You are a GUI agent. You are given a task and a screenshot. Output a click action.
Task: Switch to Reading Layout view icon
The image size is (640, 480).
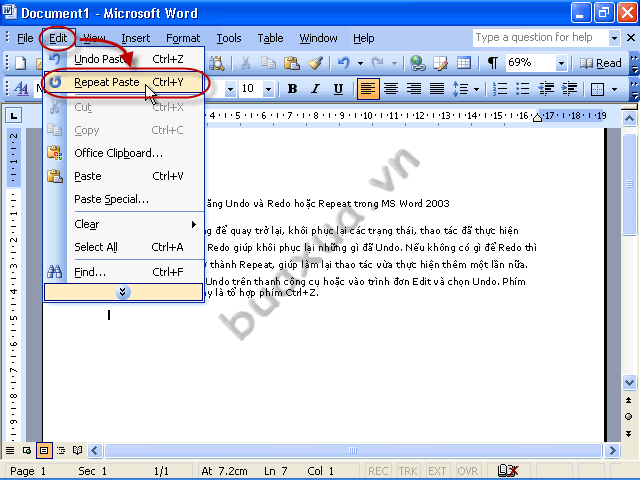click(x=78, y=451)
